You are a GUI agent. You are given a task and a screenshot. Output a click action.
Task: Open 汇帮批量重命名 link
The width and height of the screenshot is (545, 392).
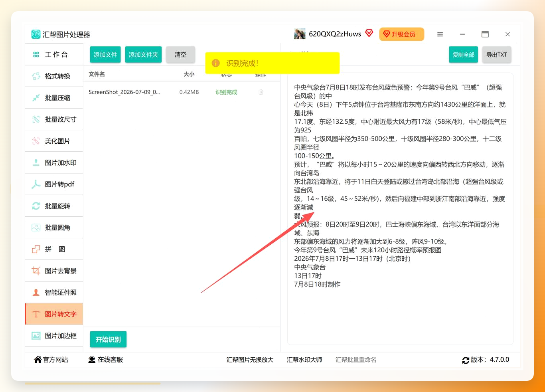356,360
